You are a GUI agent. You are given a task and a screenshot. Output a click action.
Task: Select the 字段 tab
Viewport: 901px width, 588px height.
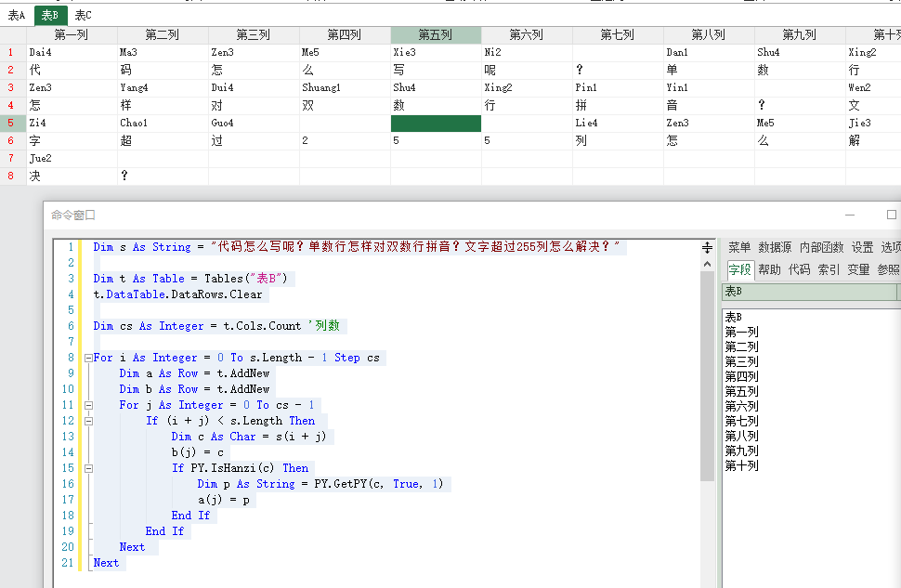pos(740,269)
